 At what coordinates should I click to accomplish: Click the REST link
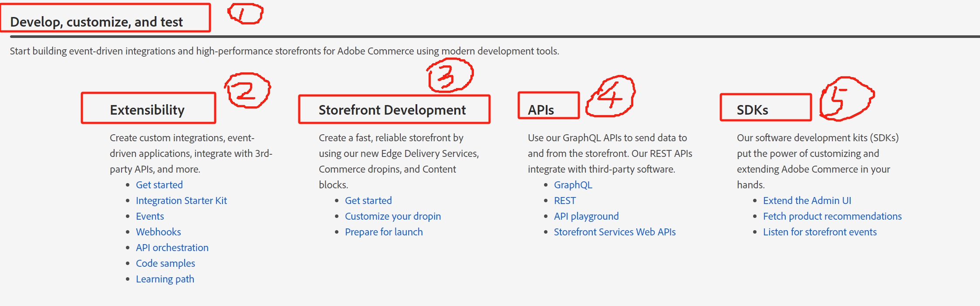[x=564, y=201]
